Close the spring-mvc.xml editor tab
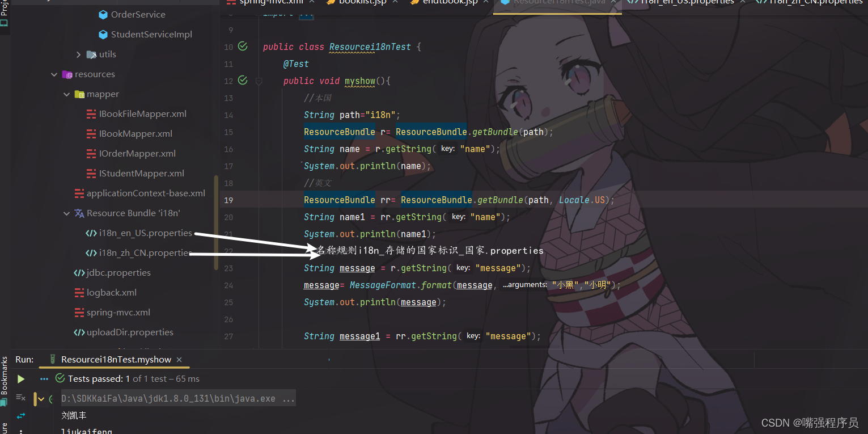The height and width of the screenshot is (434, 868). point(312,2)
